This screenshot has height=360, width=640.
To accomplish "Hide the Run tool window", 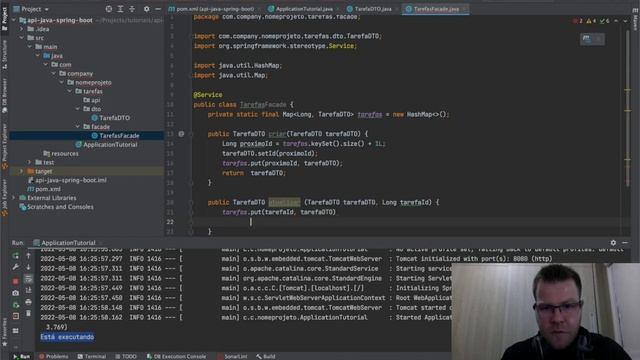I will tap(625, 243).
